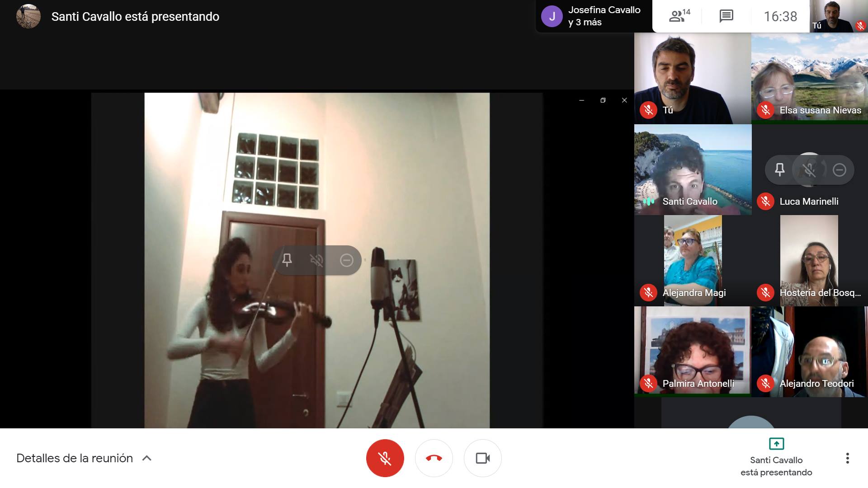Open Detalles de la reunión label
868x488 pixels.
point(75,458)
